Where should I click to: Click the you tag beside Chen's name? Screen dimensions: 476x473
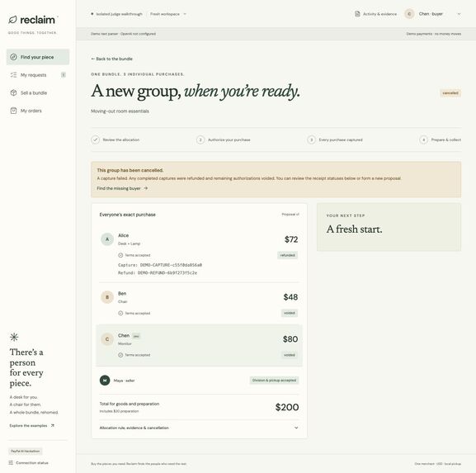pyautogui.click(x=136, y=336)
